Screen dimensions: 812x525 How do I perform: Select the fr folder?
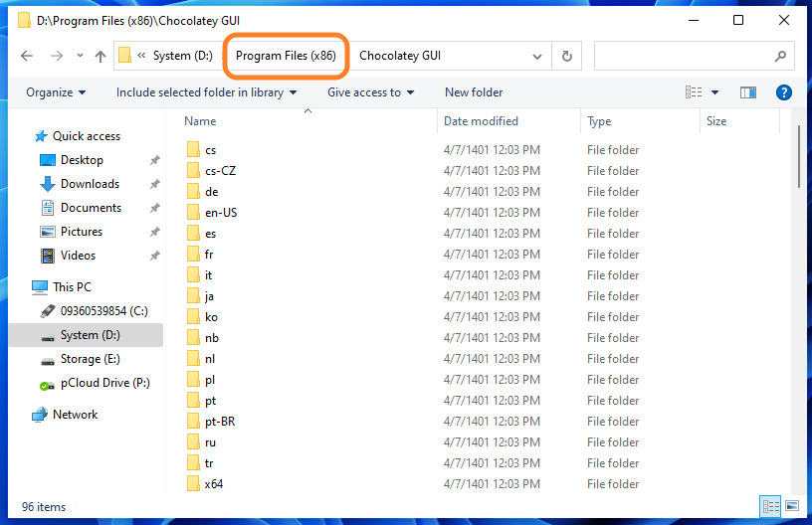[209, 255]
